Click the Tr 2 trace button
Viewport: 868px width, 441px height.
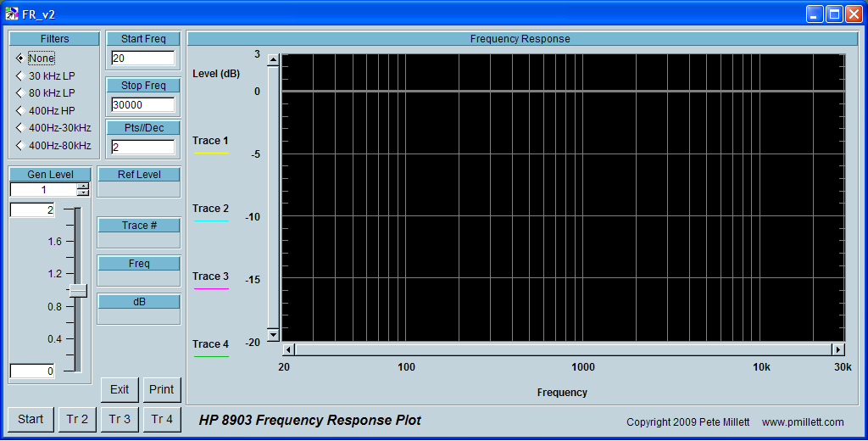click(x=77, y=419)
